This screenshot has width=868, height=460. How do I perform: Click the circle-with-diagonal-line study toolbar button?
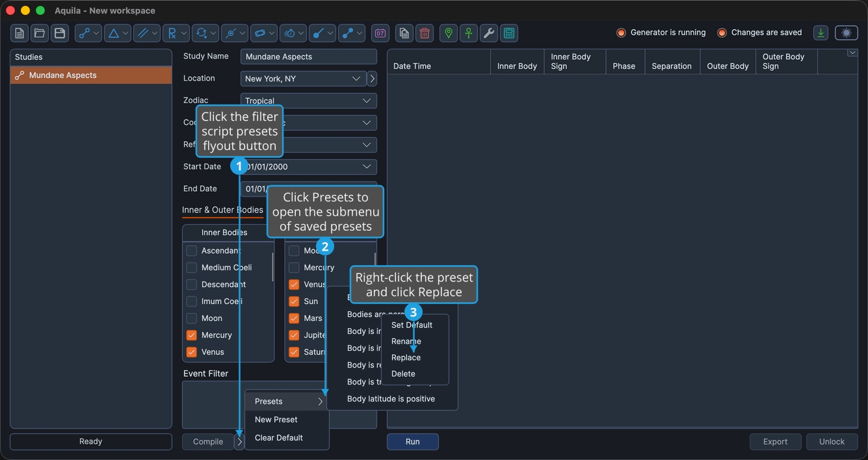pyautogui.click(x=234, y=33)
